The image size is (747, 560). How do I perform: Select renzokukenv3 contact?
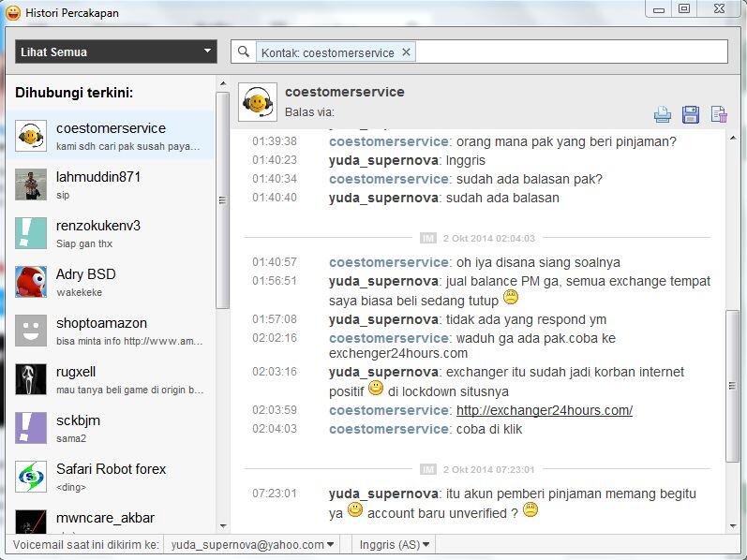(x=111, y=233)
